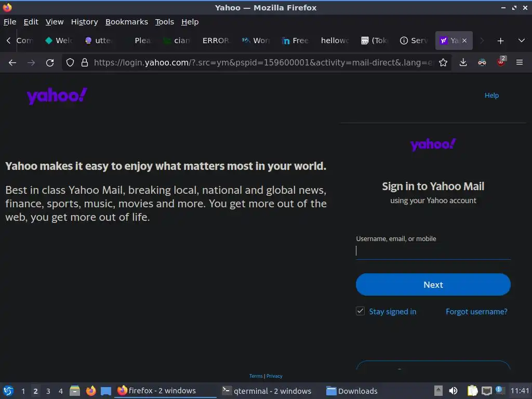Launch Firefox from taskbar quick launcher
532x399 pixels.
pos(90,391)
